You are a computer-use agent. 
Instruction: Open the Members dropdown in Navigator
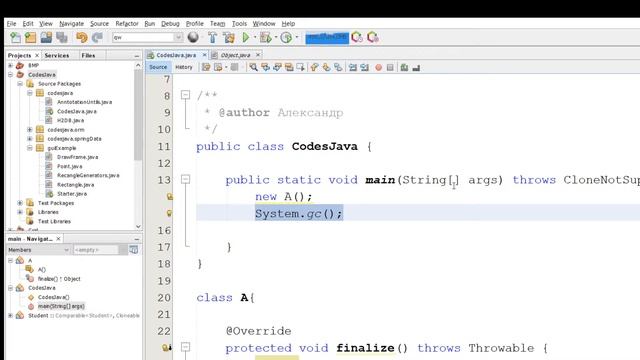tap(38, 250)
